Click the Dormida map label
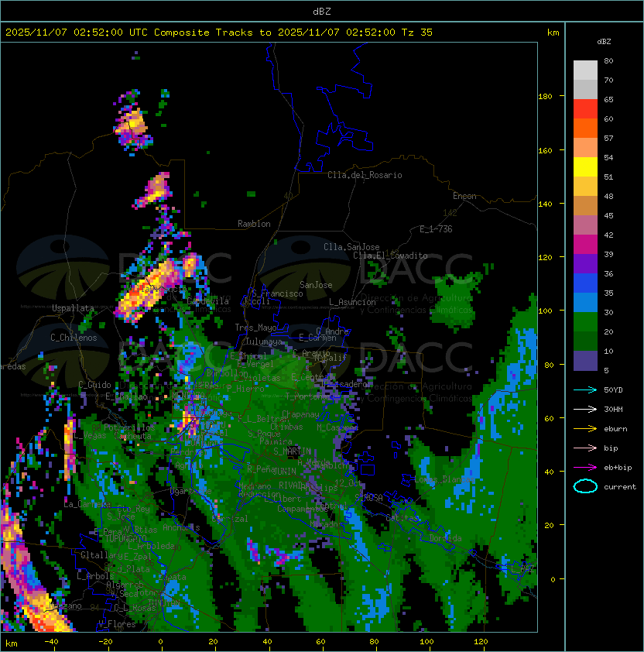The image size is (644, 652). point(445,538)
